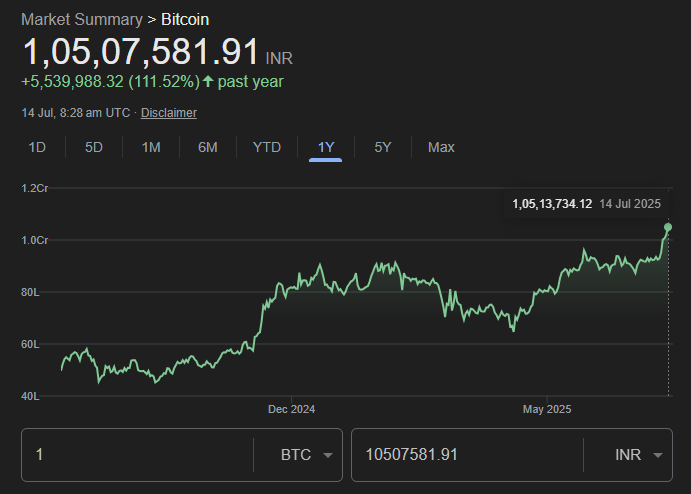This screenshot has width=691, height=494.
Task: Choose the 6M range tab
Action: [x=208, y=147]
